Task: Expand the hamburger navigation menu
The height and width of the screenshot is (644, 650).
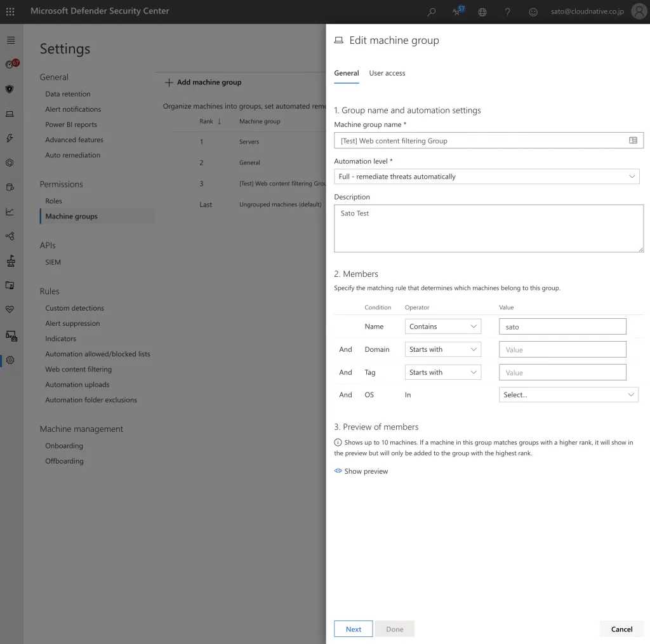Action: (x=10, y=40)
